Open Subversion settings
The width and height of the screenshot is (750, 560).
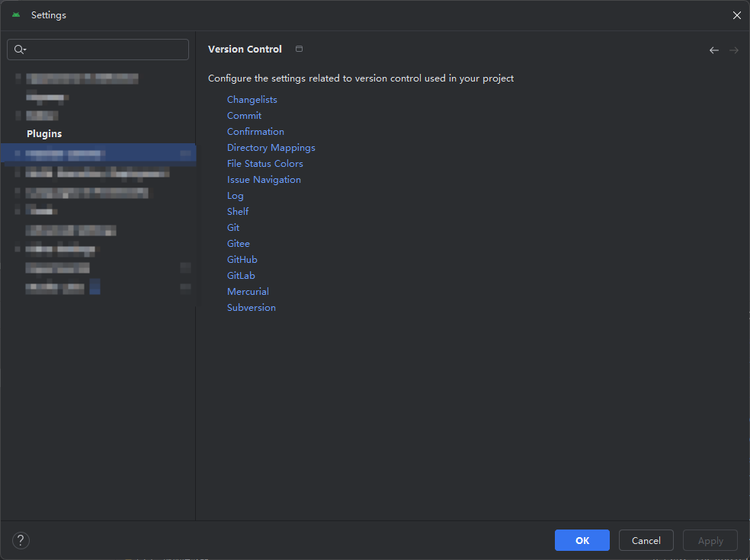tap(251, 307)
